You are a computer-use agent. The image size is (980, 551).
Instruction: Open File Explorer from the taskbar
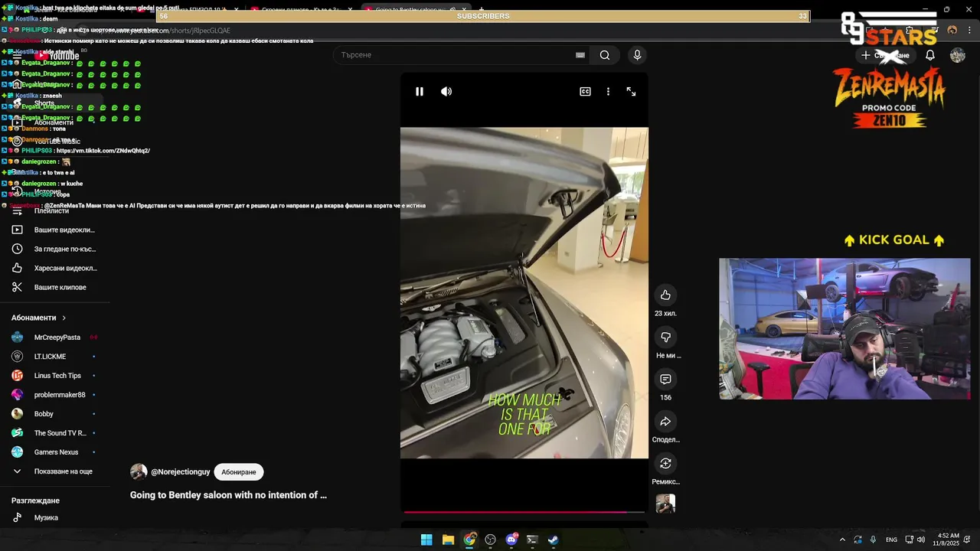(448, 540)
